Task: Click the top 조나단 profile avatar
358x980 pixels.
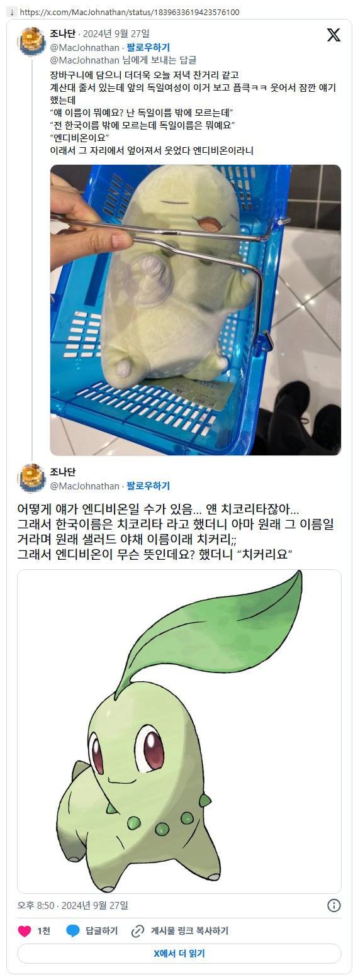Action: pos(30,42)
